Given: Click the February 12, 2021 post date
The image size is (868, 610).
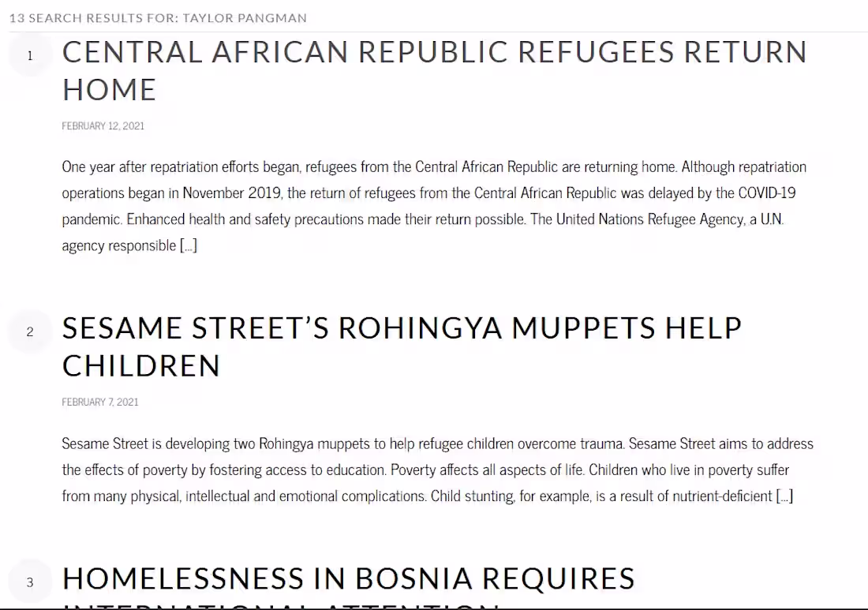Looking at the screenshot, I should 103,126.
